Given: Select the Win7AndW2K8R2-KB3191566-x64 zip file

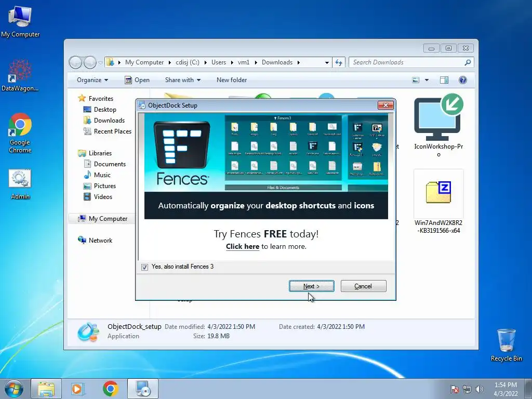Looking at the screenshot, I should pos(438,202).
